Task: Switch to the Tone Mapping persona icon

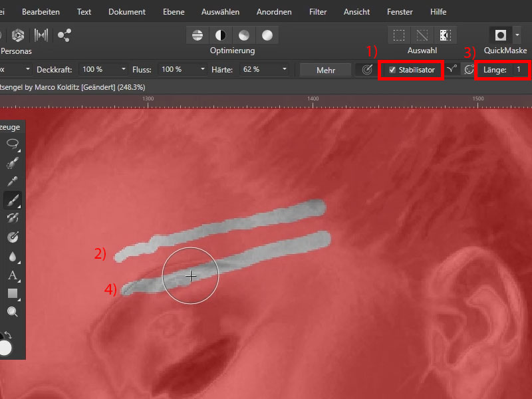Action: coord(41,35)
